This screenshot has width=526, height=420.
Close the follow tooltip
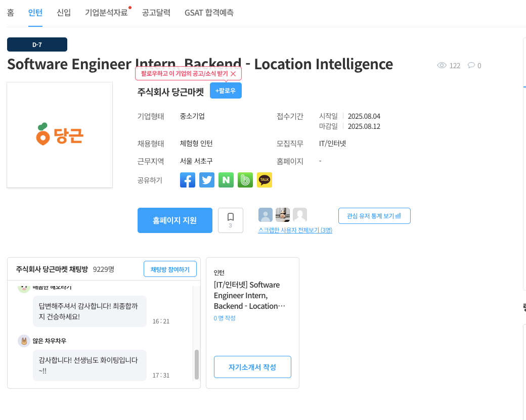tap(234, 74)
